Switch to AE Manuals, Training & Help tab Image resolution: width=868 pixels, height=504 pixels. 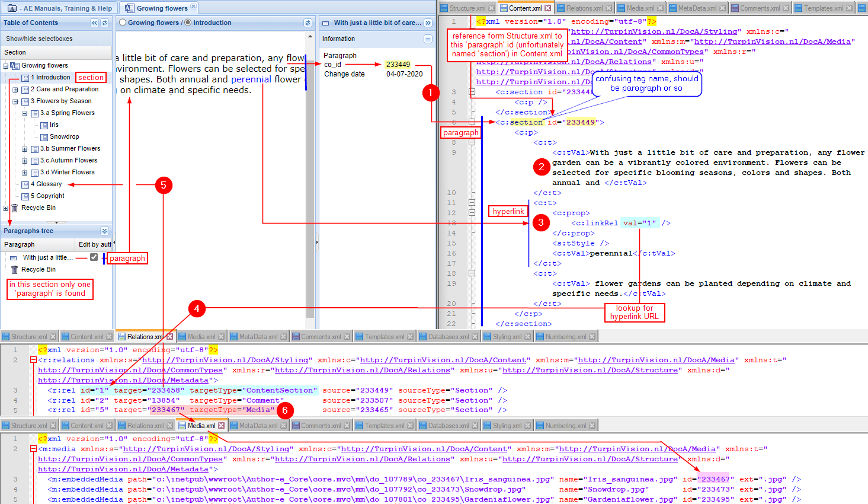click(59, 8)
